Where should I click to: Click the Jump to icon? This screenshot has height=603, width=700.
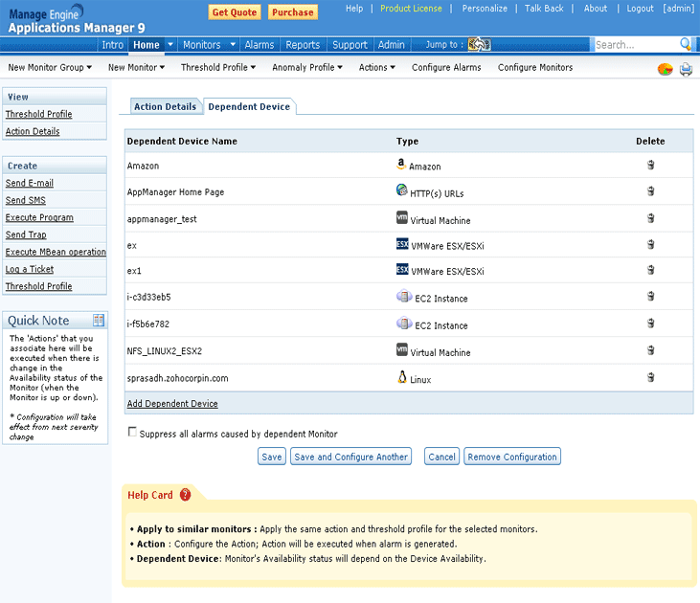[479, 44]
